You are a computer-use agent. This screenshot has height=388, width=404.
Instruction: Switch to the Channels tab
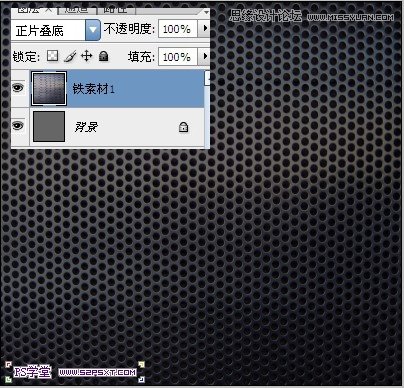tap(77, 11)
